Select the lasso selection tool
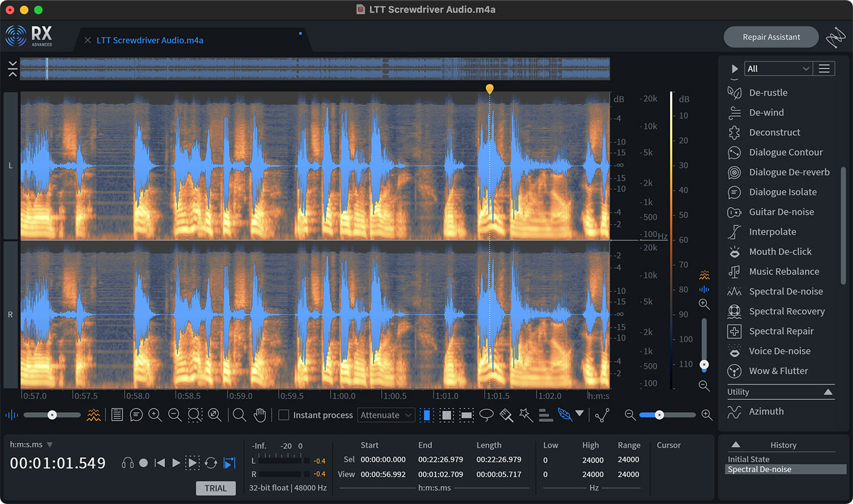 click(x=486, y=415)
